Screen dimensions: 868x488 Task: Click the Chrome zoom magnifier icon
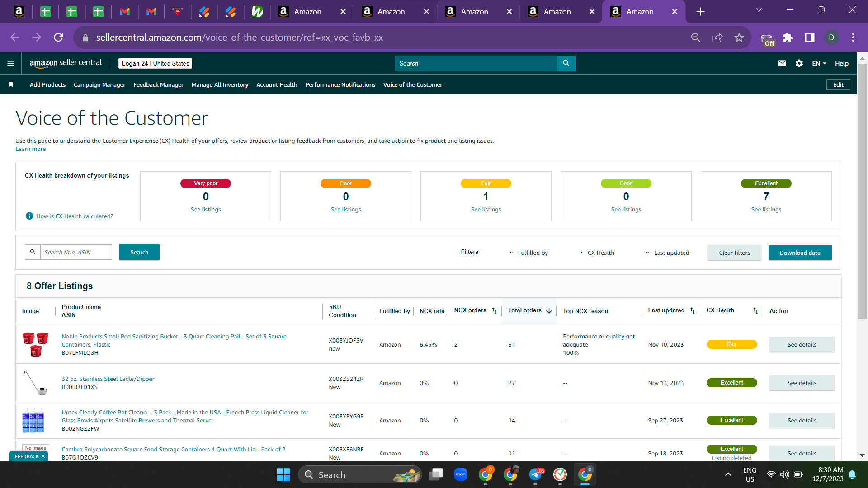tap(696, 38)
